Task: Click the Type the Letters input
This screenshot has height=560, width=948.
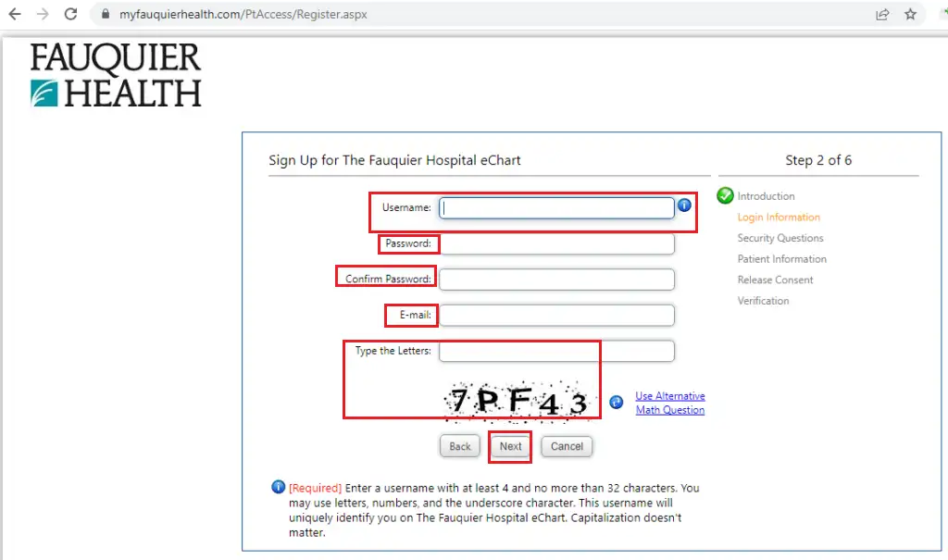Action: point(556,351)
